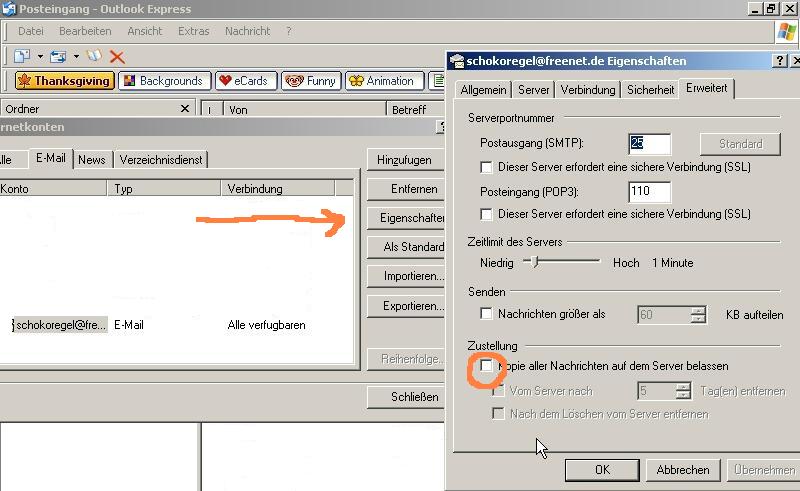Select the schokoregel@fre... account row
800x491 pixels.
(x=177, y=325)
